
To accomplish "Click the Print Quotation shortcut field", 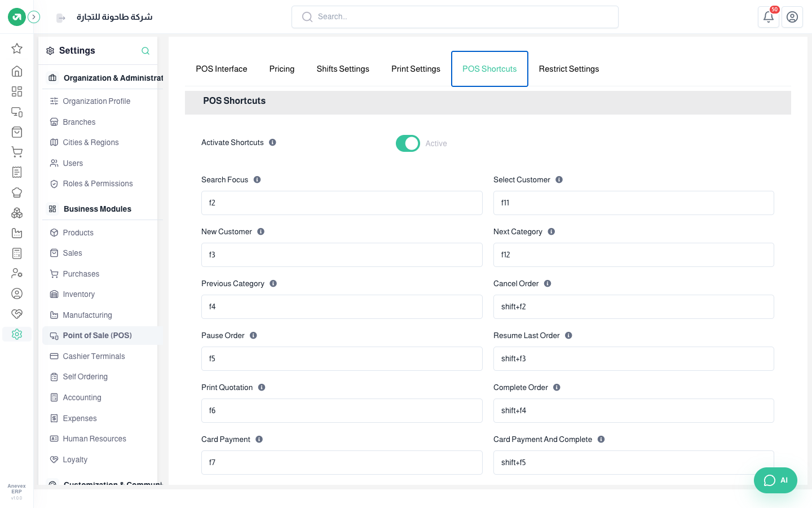I will 342,410.
